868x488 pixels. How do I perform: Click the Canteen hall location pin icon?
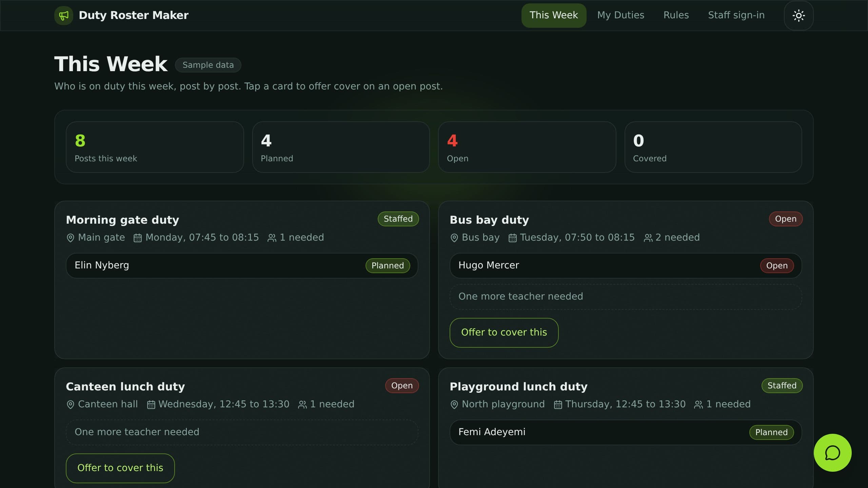click(x=70, y=405)
